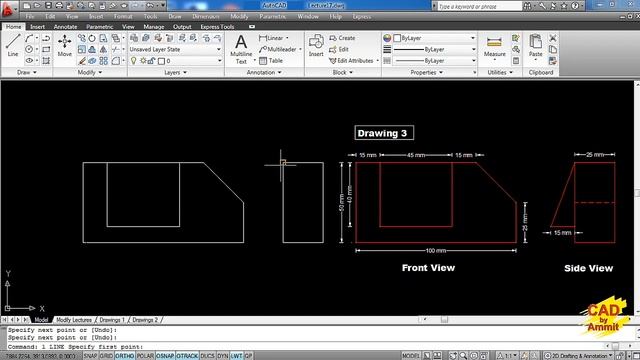640x360 pixels.
Task: Switch to the Annotate ribbon tab
Action: coord(65,27)
